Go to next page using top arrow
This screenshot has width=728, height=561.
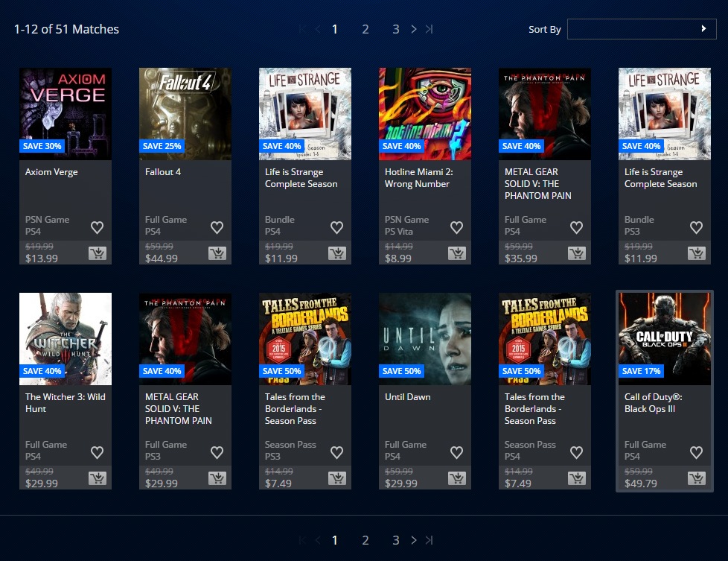[414, 29]
